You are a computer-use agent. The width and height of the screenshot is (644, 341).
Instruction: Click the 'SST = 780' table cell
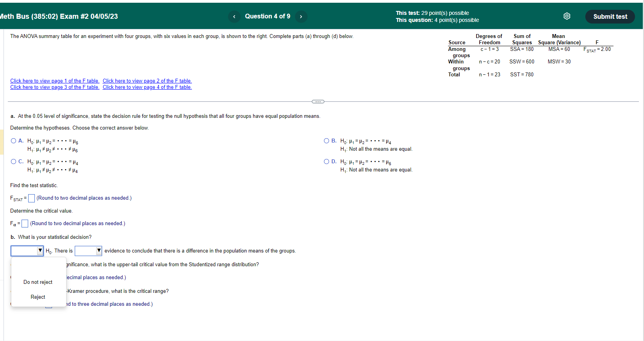click(x=522, y=74)
